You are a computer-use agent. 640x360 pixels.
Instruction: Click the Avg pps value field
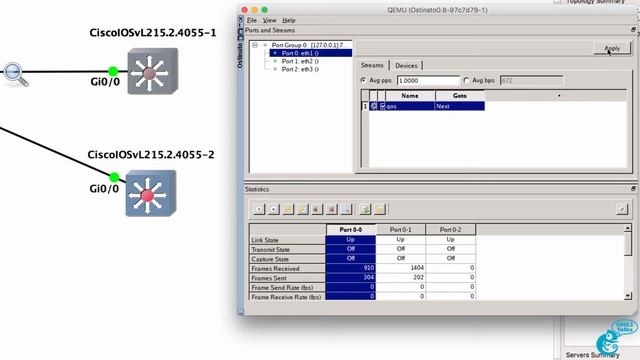(428, 80)
